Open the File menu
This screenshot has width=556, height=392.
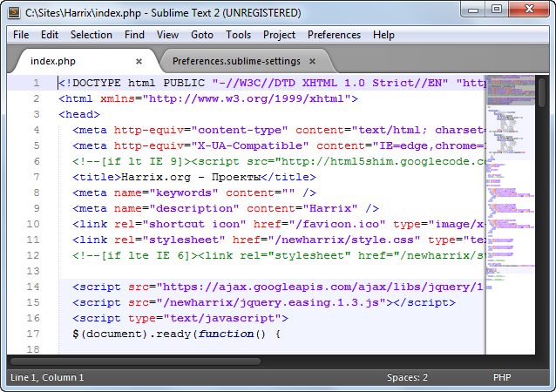coord(21,35)
